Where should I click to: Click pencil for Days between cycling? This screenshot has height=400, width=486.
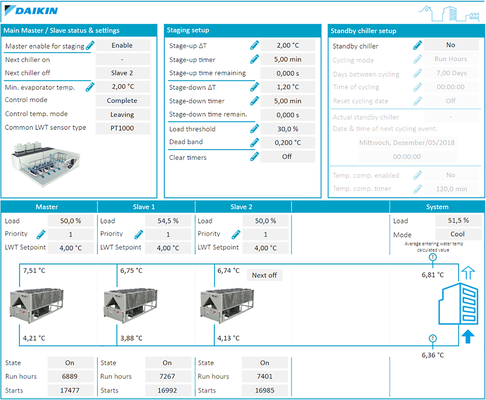(417, 73)
